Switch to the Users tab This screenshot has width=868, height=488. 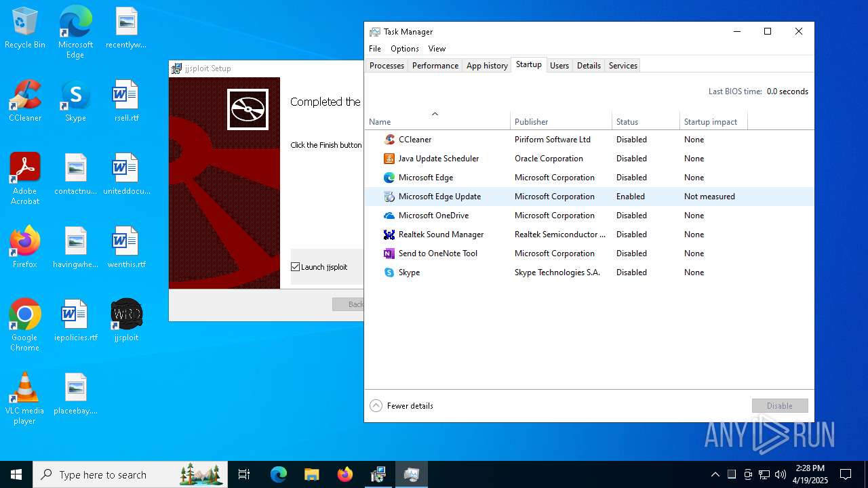(x=559, y=66)
